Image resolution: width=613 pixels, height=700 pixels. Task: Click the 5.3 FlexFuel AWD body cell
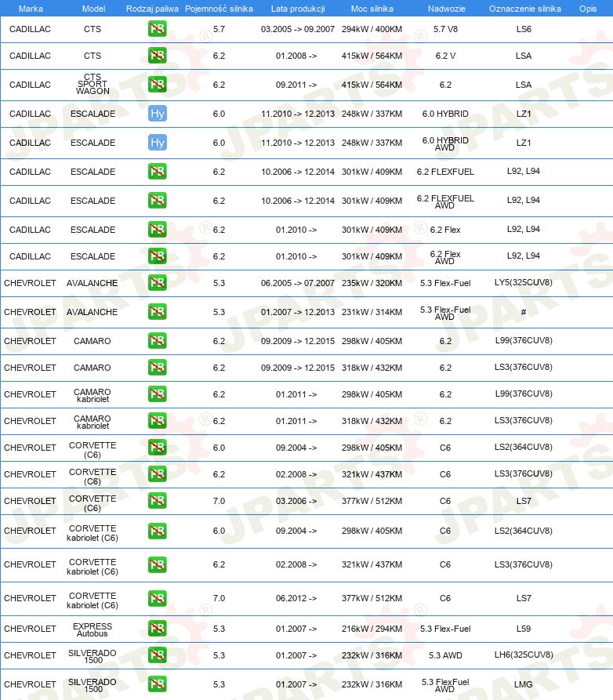pyautogui.click(x=445, y=685)
